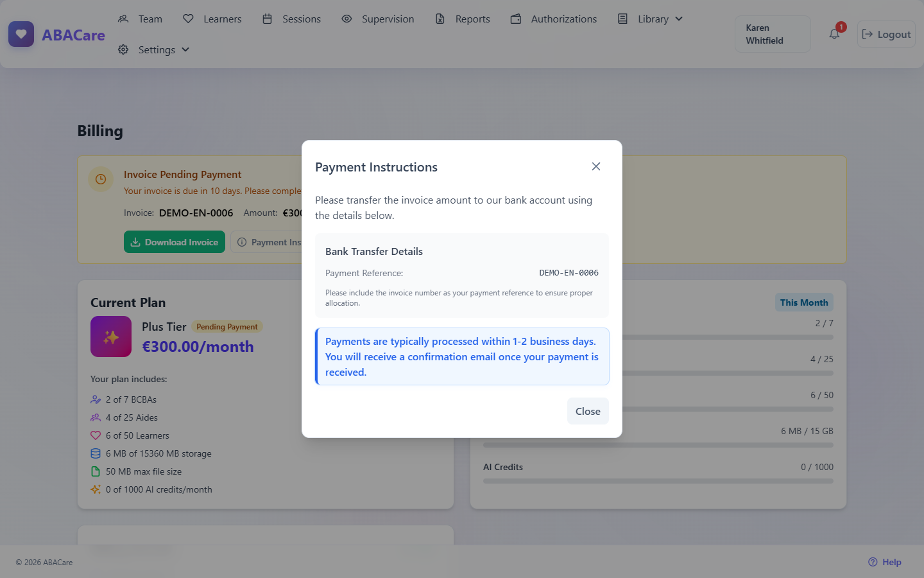Image resolution: width=924 pixels, height=578 pixels.
Task: Click the Bank Transfer Details heading
Action: coord(374,251)
